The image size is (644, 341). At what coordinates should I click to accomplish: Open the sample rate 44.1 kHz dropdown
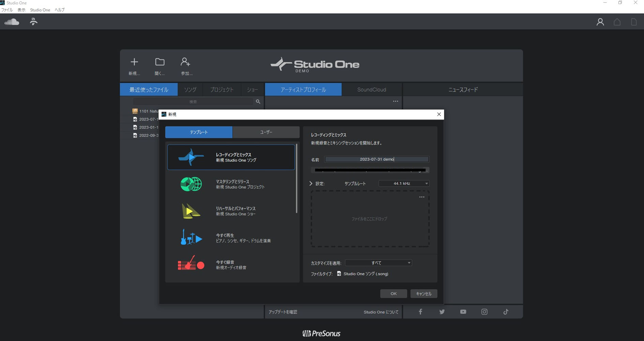pos(404,184)
